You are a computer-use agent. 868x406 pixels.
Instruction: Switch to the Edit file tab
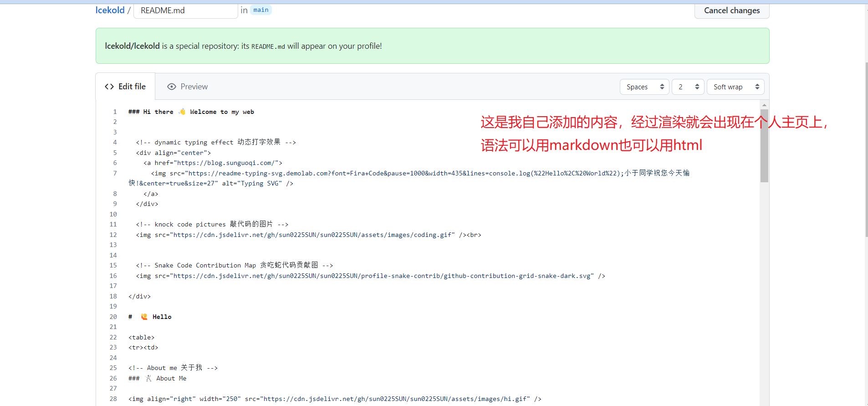click(x=125, y=87)
